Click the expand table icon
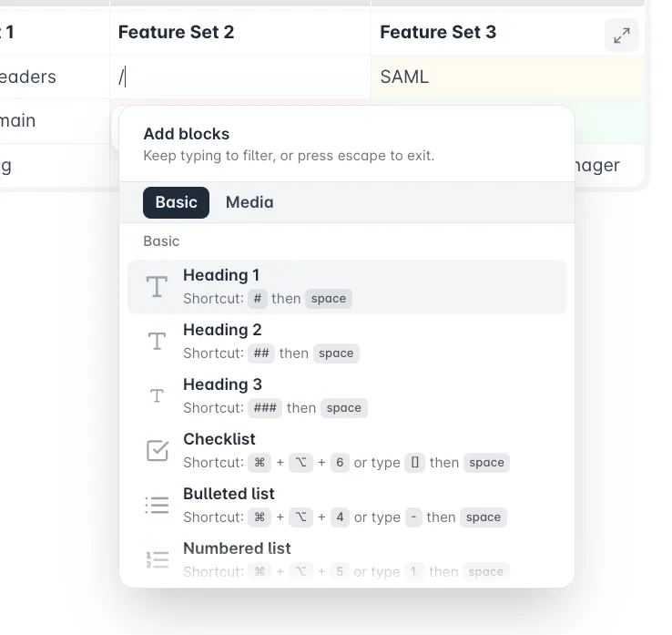 click(x=621, y=36)
